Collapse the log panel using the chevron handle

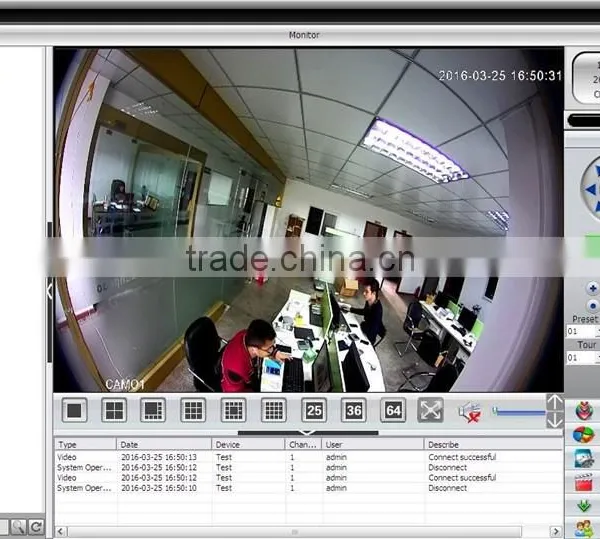(308, 433)
